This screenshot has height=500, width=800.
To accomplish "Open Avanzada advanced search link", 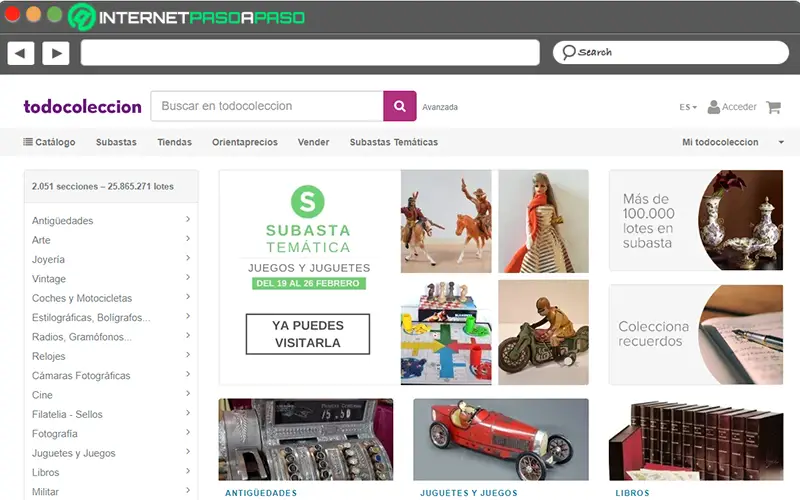I will (440, 107).
